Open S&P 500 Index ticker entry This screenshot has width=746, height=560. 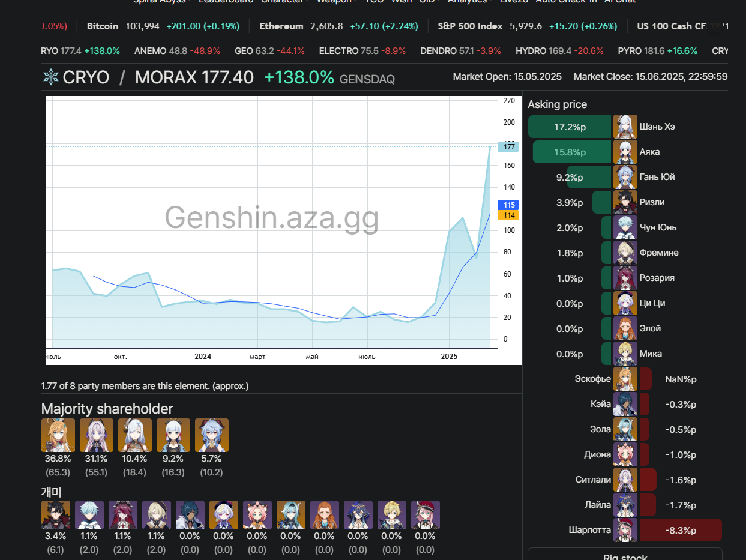tap(528, 26)
